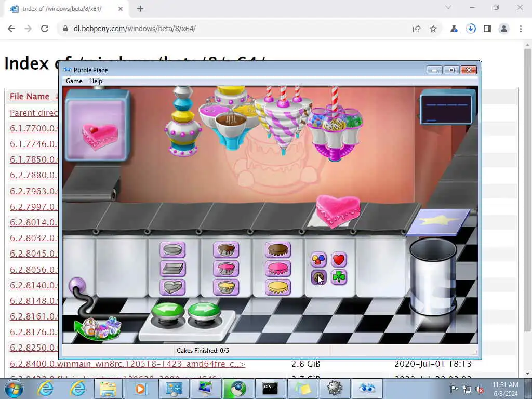Image resolution: width=532 pixels, height=399 pixels.
Task: Click the metal trash bin
Action: tap(433, 276)
